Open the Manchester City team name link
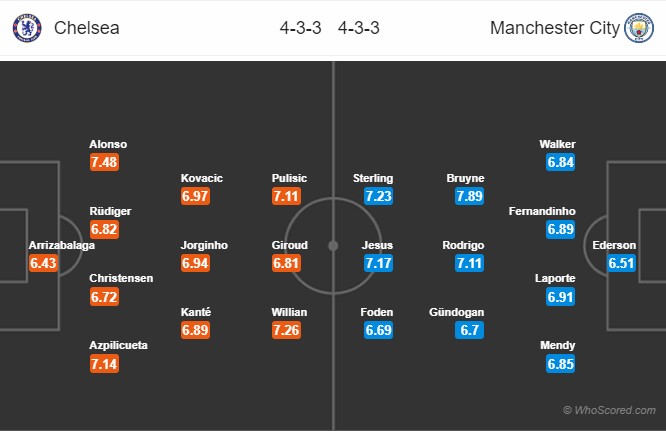This screenshot has width=666, height=431. pos(555,28)
